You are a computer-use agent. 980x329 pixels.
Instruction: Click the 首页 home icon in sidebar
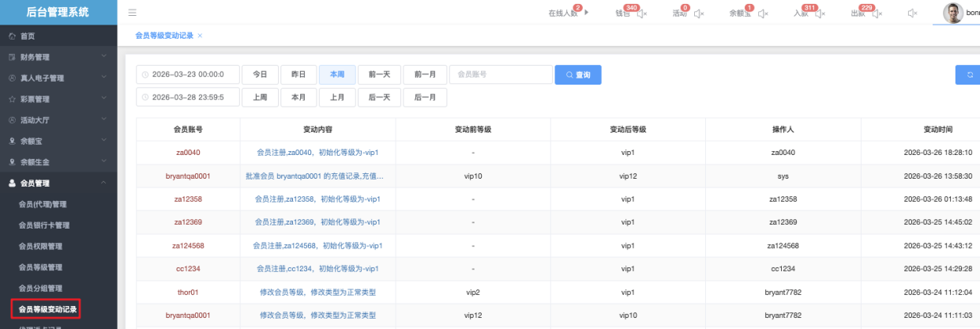point(12,36)
